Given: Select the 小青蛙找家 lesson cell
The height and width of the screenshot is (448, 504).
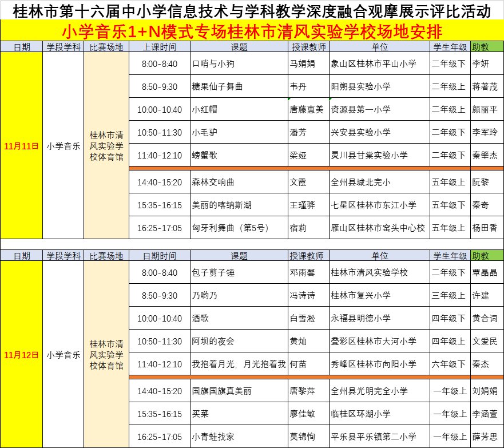Looking at the screenshot, I should (x=213, y=437).
